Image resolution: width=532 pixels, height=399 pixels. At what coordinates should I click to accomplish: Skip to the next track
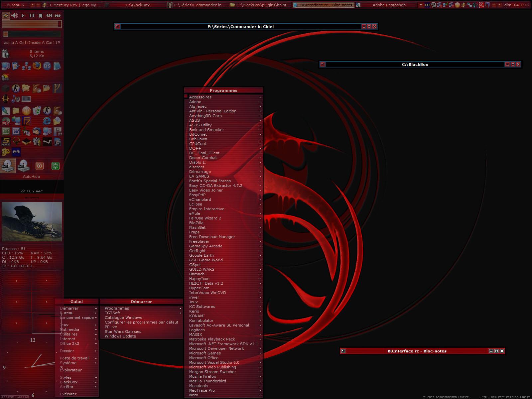[x=58, y=16]
